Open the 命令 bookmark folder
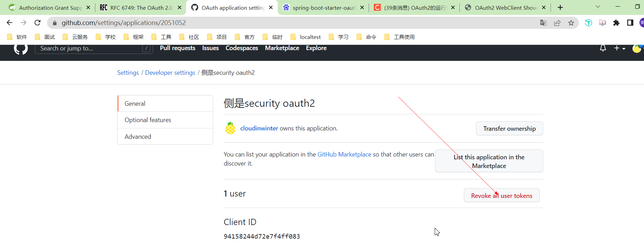The image size is (644, 248). (x=367, y=37)
